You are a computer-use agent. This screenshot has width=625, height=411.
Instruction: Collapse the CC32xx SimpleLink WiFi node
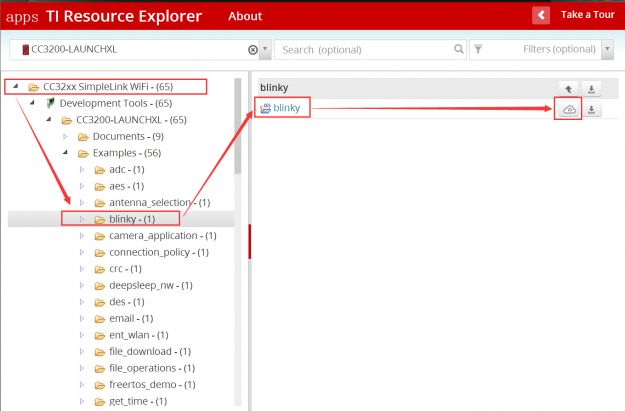pyautogui.click(x=16, y=86)
